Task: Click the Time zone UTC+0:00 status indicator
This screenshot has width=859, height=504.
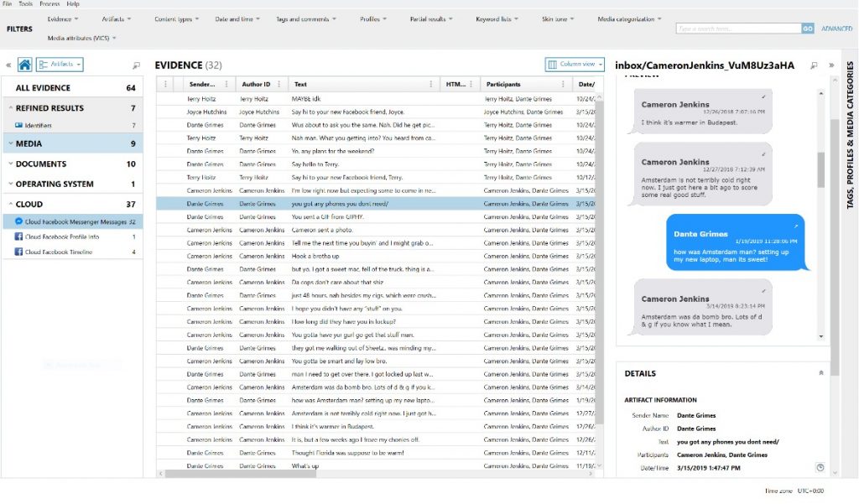Action: coord(794,491)
